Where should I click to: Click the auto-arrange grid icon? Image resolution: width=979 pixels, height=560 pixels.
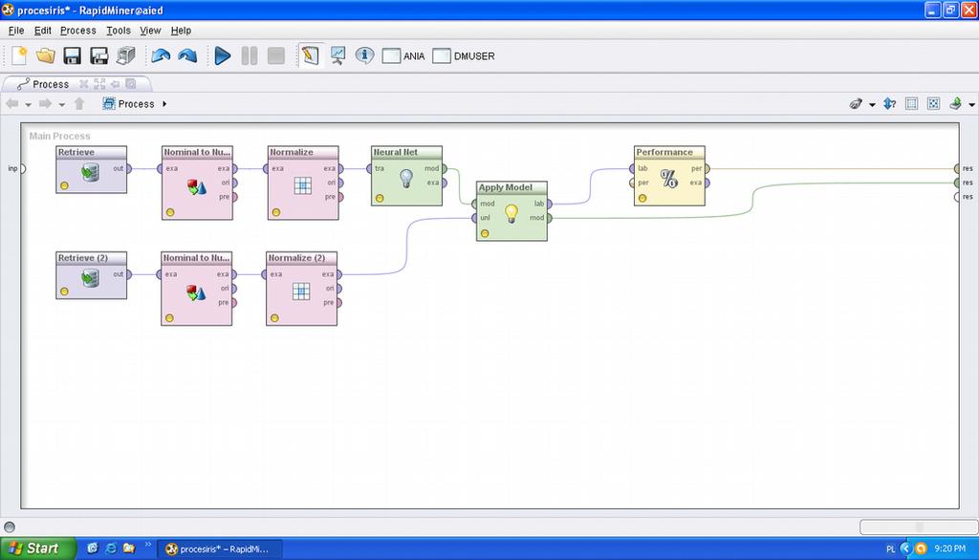tap(911, 103)
